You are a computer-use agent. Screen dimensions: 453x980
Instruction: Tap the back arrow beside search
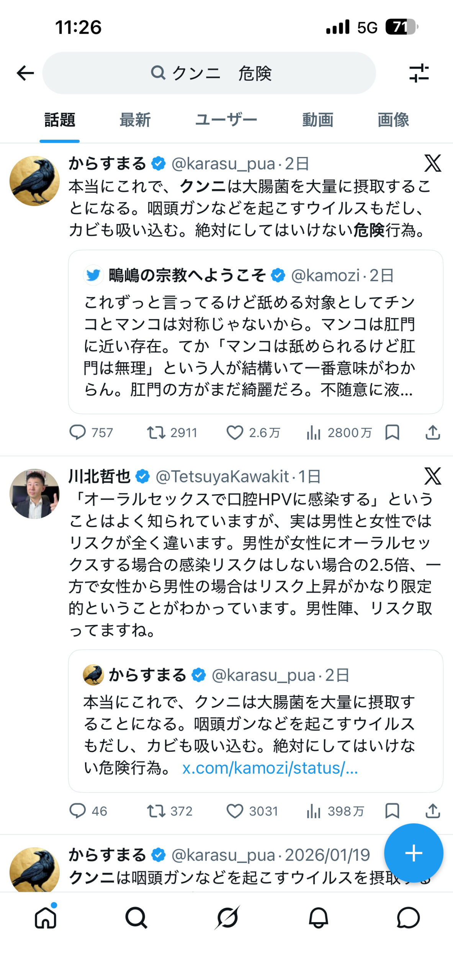(25, 73)
